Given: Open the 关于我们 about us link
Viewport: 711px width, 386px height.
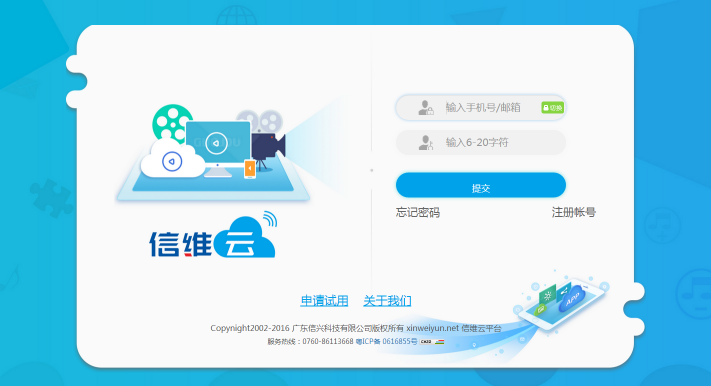Looking at the screenshot, I should pyautogui.click(x=387, y=301).
